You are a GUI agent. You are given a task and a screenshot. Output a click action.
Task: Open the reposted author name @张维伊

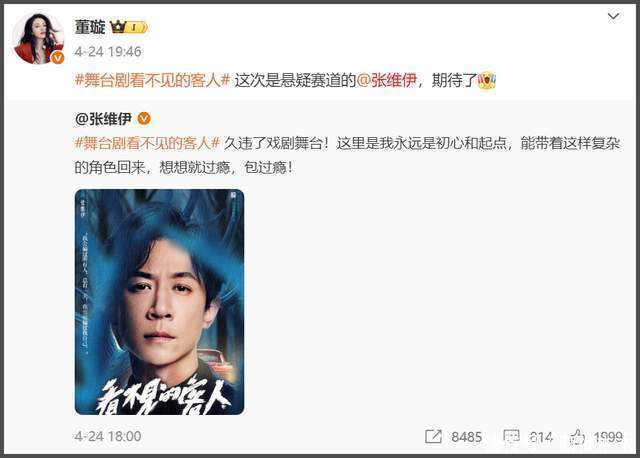pos(103,119)
